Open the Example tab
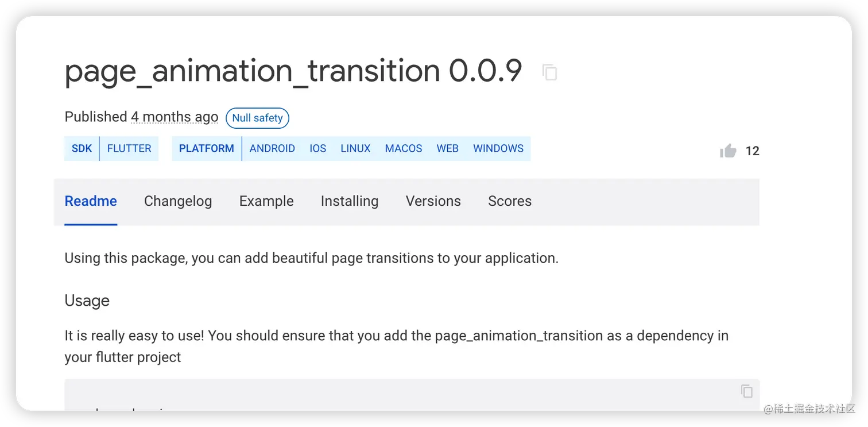868x427 pixels. (x=266, y=201)
